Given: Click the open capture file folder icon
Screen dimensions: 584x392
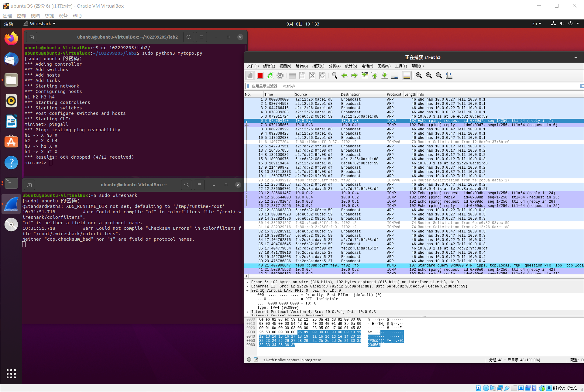Looking at the screenshot, I should pyautogui.click(x=292, y=75).
